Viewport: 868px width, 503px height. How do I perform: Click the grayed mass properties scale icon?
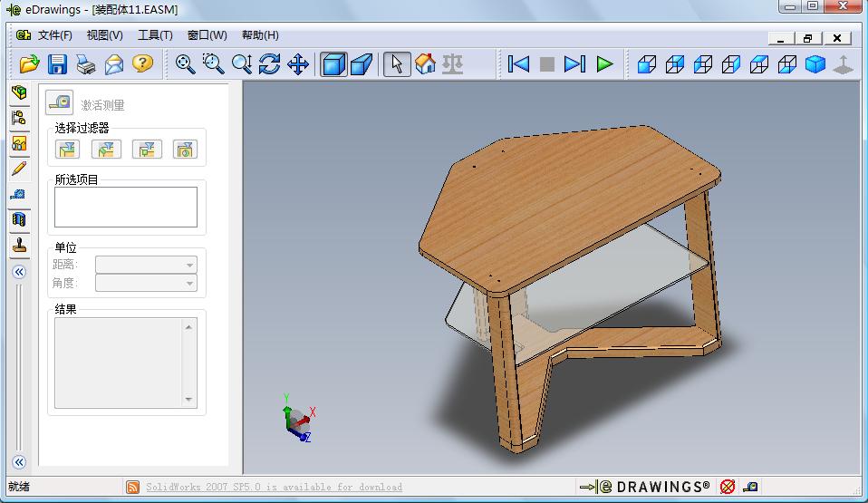pyautogui.click(x=452, y=64)
